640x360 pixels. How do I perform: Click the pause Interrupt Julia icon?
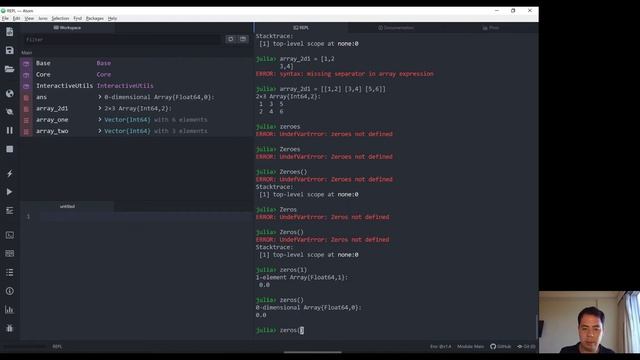point(9,130)
